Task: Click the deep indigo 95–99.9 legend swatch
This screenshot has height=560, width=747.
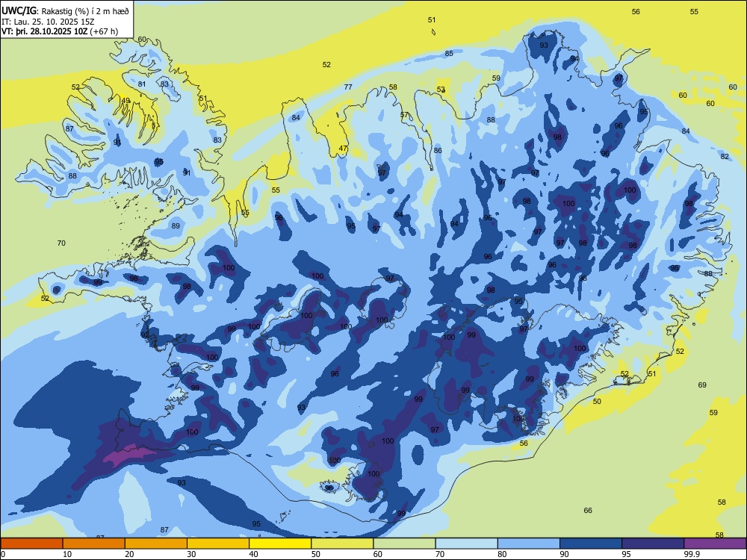Action: (x=653, y=544)
